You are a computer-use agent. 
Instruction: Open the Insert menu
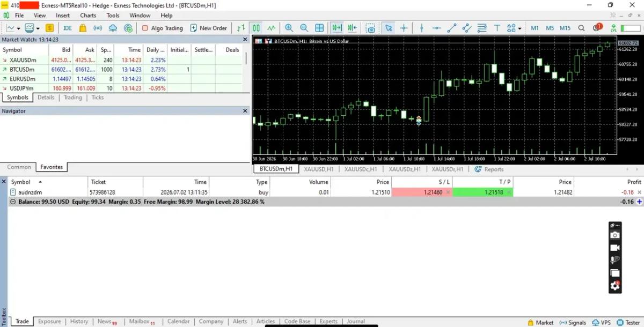point(63,16)
